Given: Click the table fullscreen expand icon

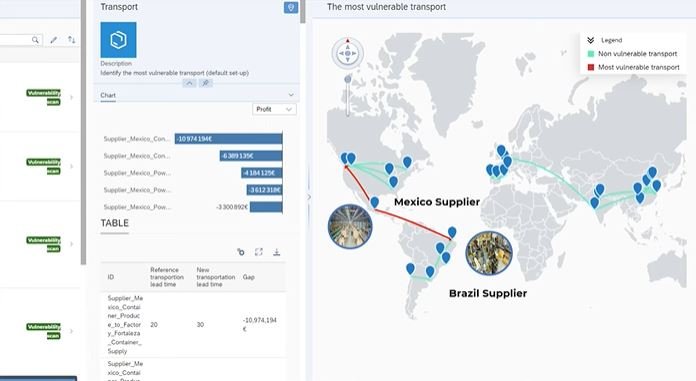Looking at the screenshot, I should [259, 252].
